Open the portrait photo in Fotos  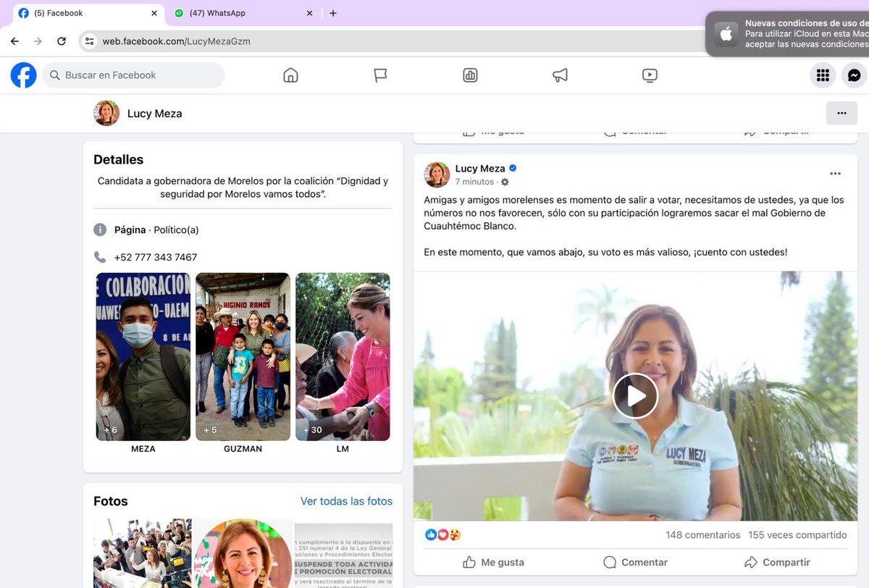click(243, 553)
